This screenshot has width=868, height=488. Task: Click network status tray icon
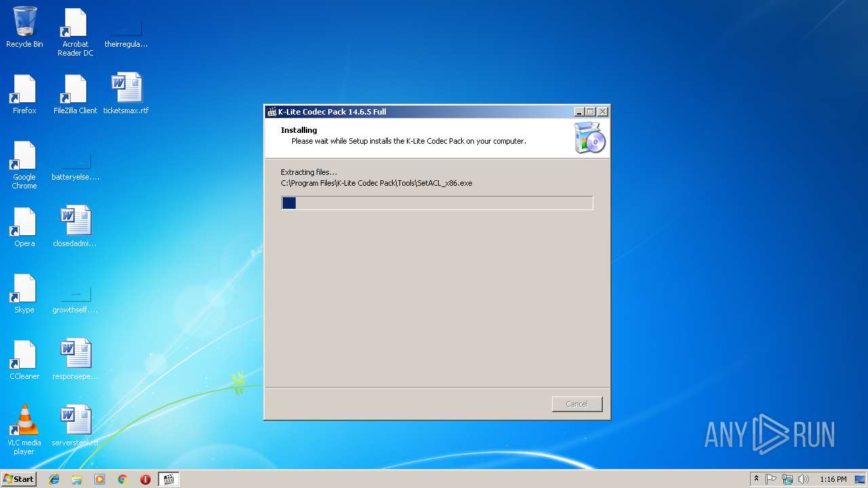(787, 479)
